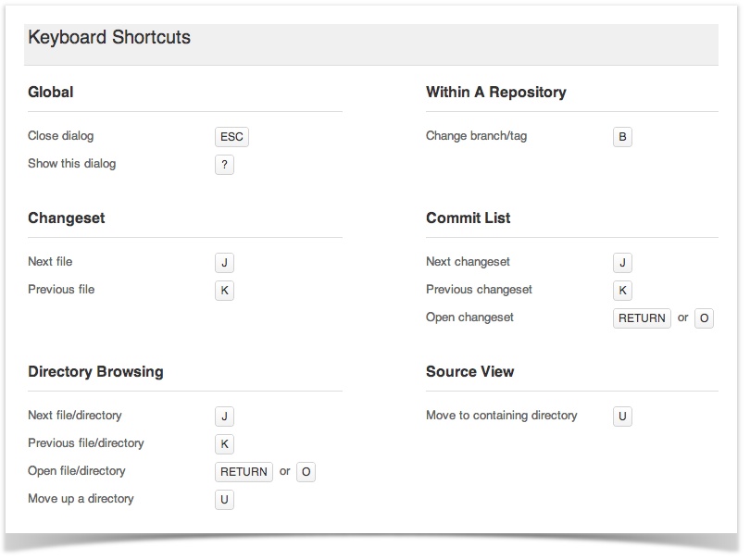Screen dimensions: 750x560
Task: Click the Move to containing directory label
Action: pos(501,415)
